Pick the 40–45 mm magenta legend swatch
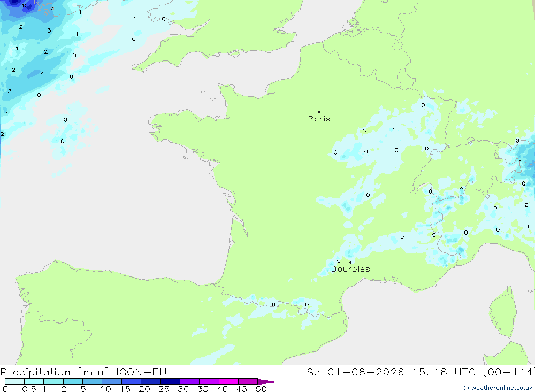 coord(228,381)
